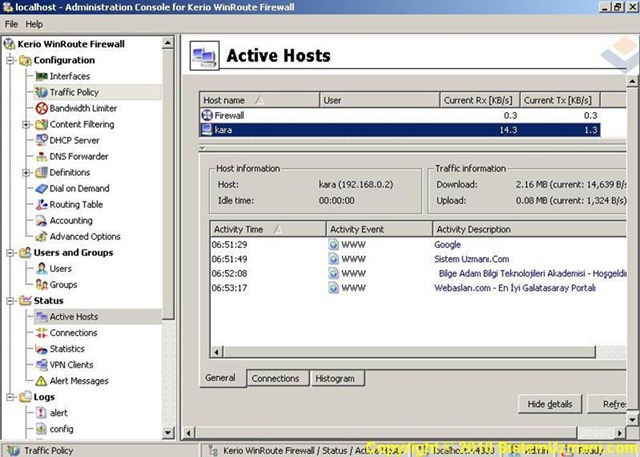Click the Statistics tree icon
Image resolution: width=640 pixels, height=457 pixels.
(x=41, y=349)
